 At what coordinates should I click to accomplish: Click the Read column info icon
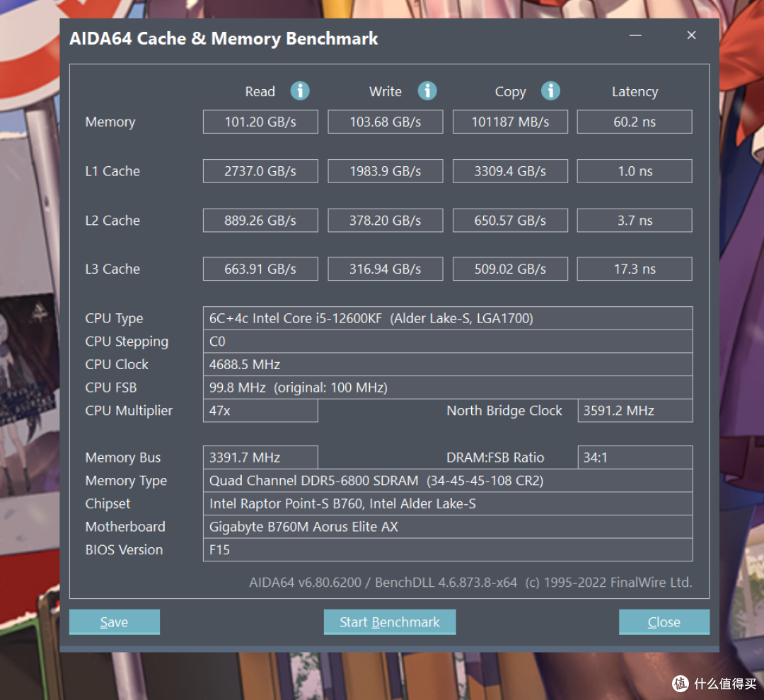pyautogui.click(x=300, y=91)
